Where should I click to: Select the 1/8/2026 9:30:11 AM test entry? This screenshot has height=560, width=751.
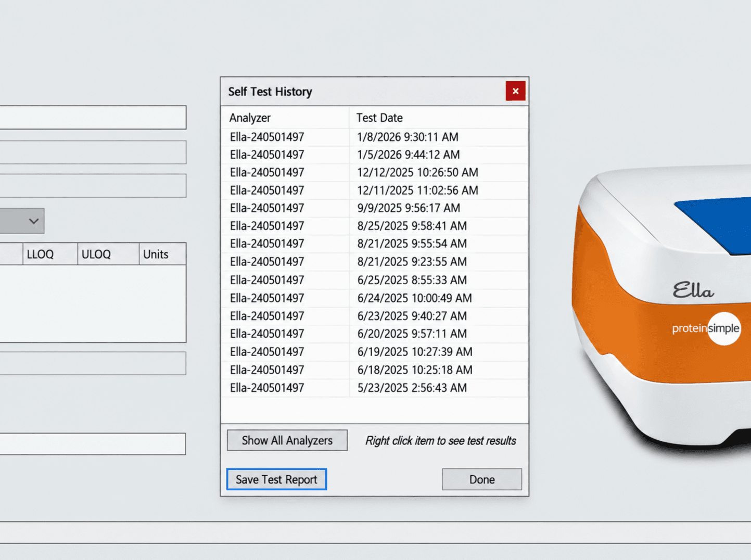[375, 137]
